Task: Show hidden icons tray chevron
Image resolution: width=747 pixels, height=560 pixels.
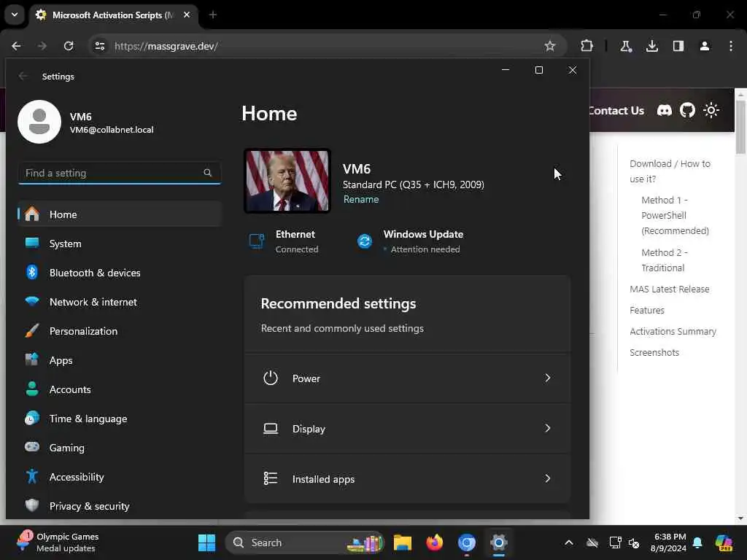Action: (x=569, y=542)
